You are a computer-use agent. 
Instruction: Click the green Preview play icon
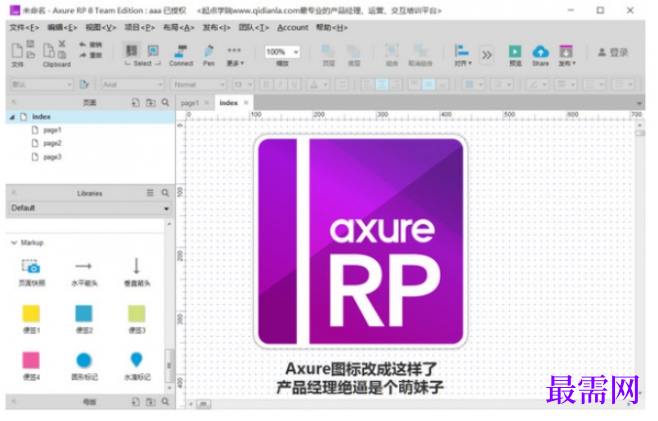(x=515, y=52)
